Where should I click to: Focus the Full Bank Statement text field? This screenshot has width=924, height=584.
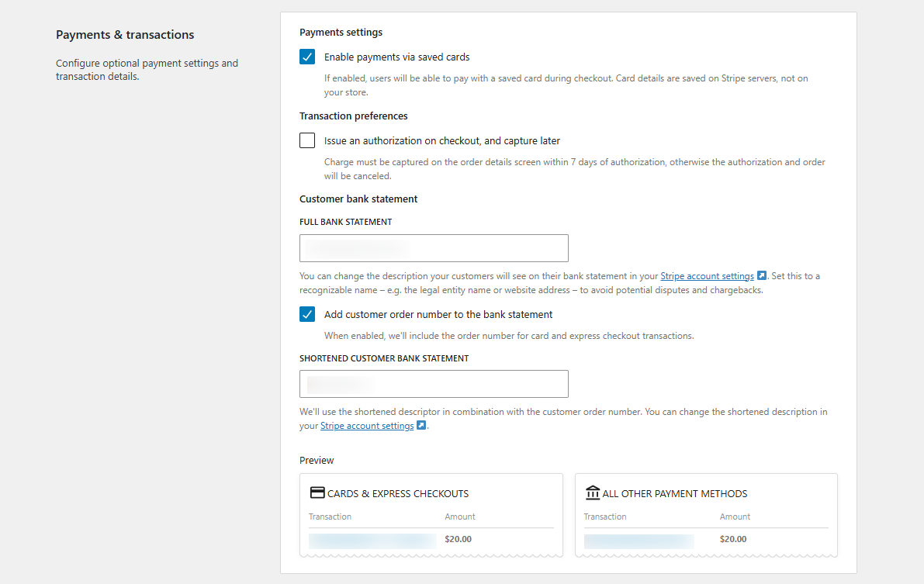tap(434, 248)
